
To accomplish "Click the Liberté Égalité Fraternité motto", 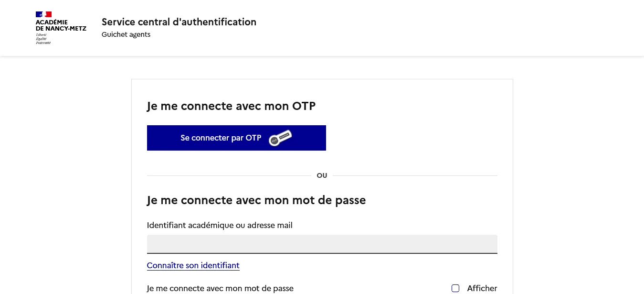I will click(42, 39).
